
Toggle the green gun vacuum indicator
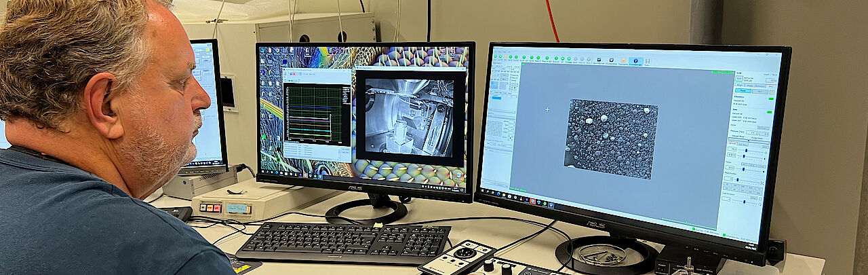(x=770, y=112)
